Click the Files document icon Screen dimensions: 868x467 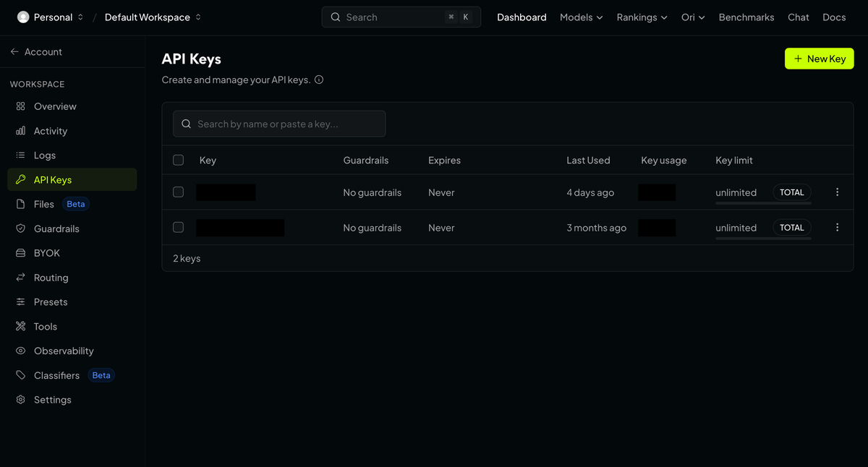[20, 205]
